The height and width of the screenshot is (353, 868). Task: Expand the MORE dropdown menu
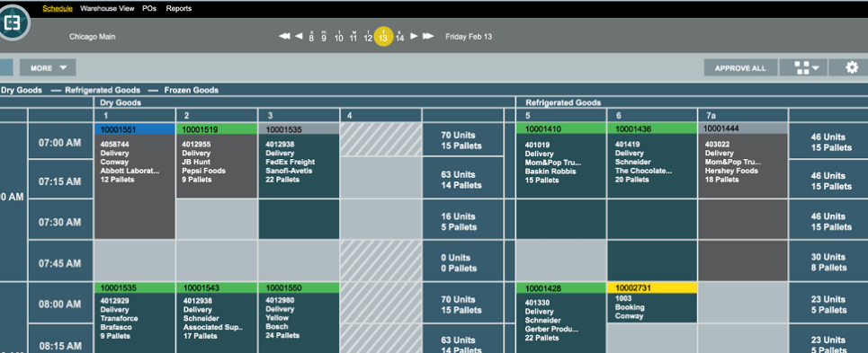pyautogui.click(x=49, y=68)
